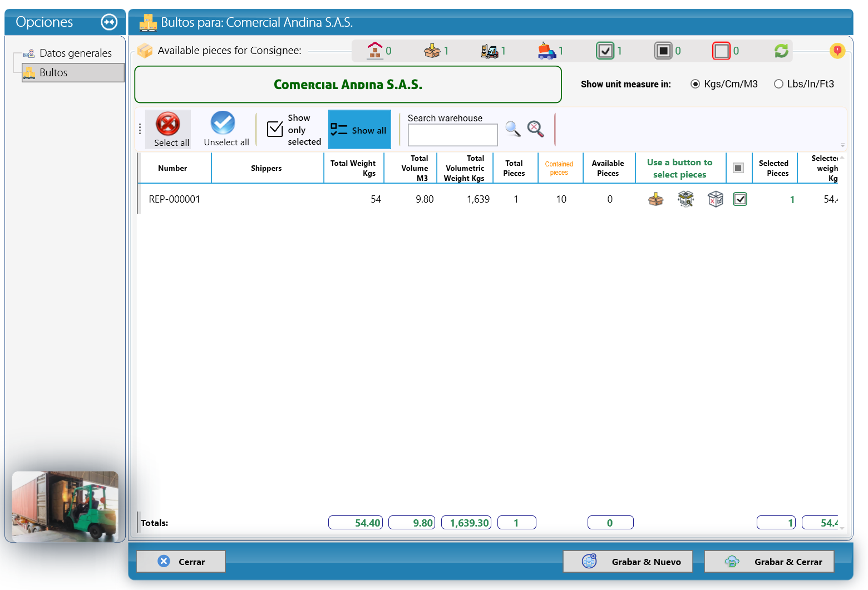This screenshot has height=590, width=868.
Task: Click the delivery truck status icon
Action: (x=547, y=51)
